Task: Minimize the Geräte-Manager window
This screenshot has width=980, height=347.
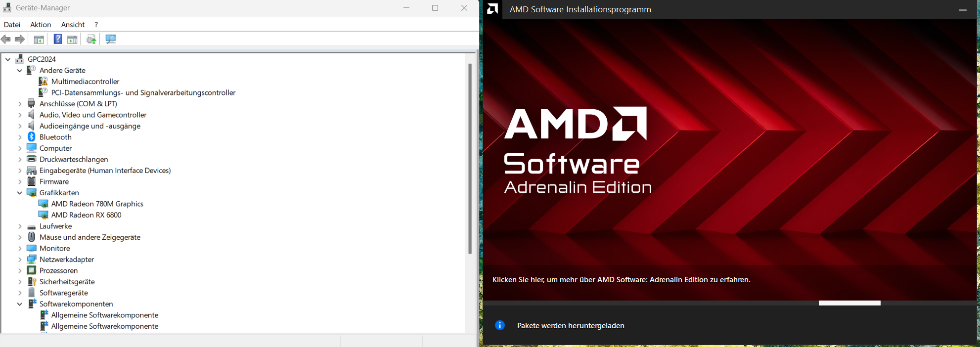Action: tap(406, 8)
